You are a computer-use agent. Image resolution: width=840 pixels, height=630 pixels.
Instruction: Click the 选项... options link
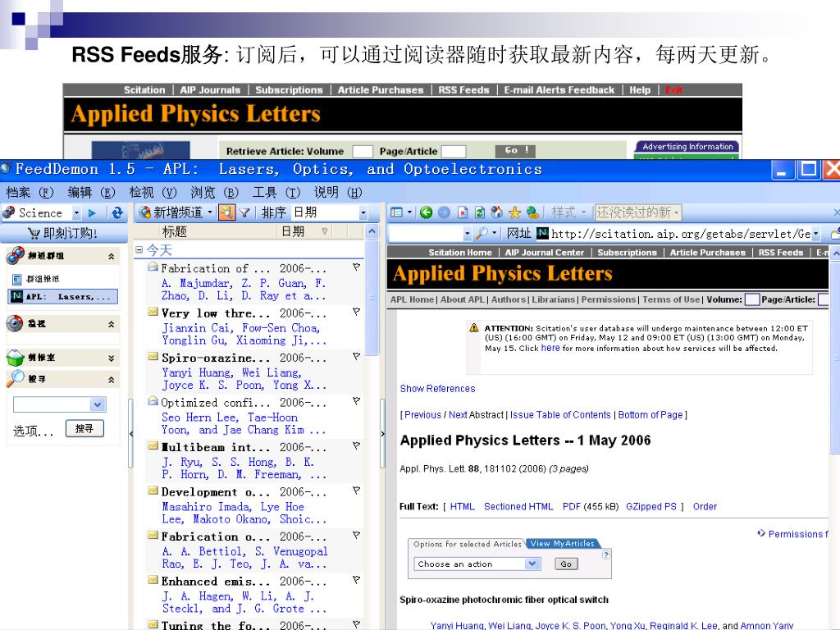click(x=33, y=431)
